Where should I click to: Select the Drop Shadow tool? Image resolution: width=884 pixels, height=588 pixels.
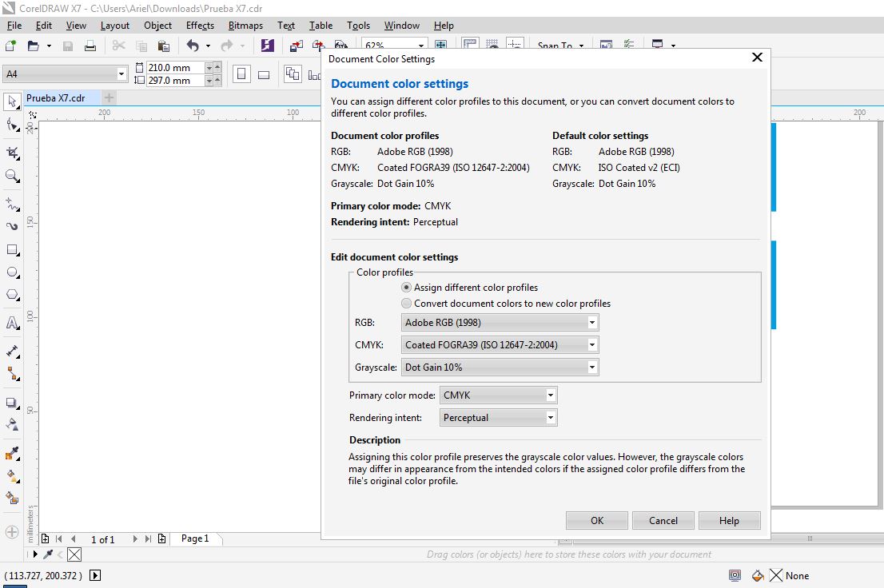(x=12, y=403)
